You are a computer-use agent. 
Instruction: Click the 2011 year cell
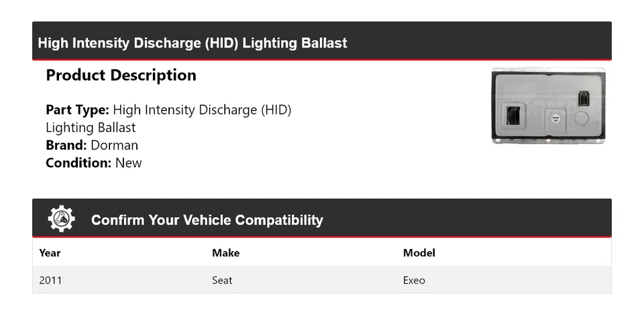(50, 280)
